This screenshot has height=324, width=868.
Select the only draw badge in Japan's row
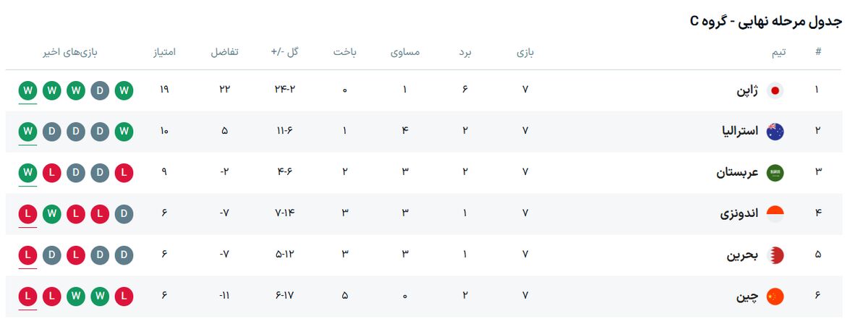pos(100,90)
